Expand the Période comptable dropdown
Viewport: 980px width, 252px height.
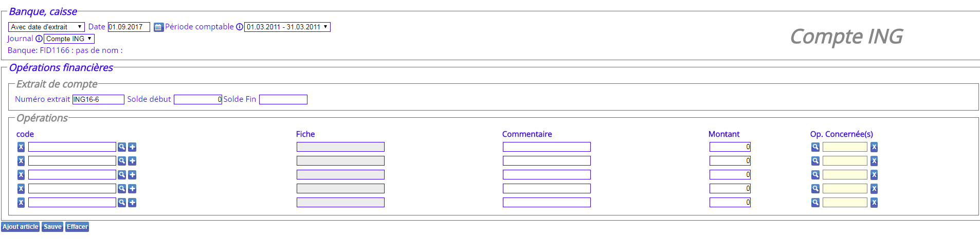(287, 27)
